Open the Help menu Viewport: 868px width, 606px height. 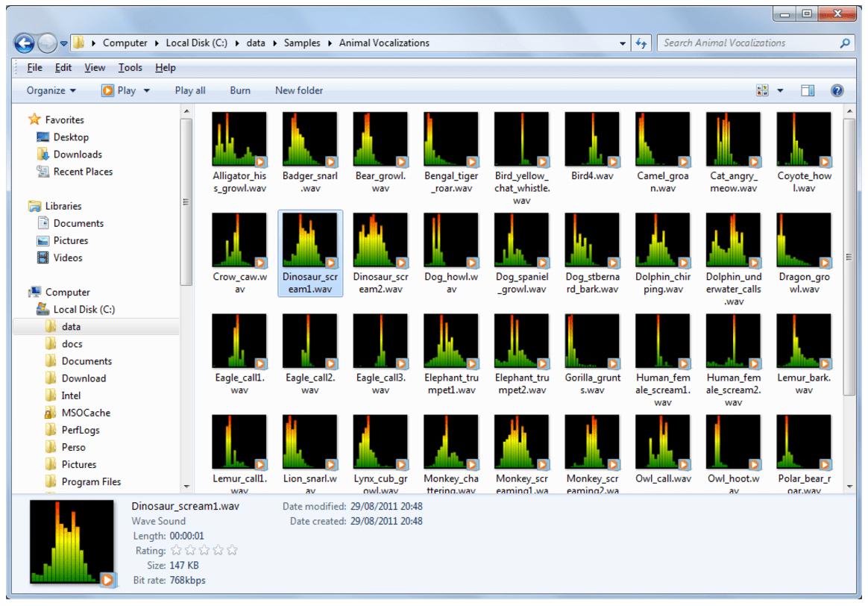[165, 68]
